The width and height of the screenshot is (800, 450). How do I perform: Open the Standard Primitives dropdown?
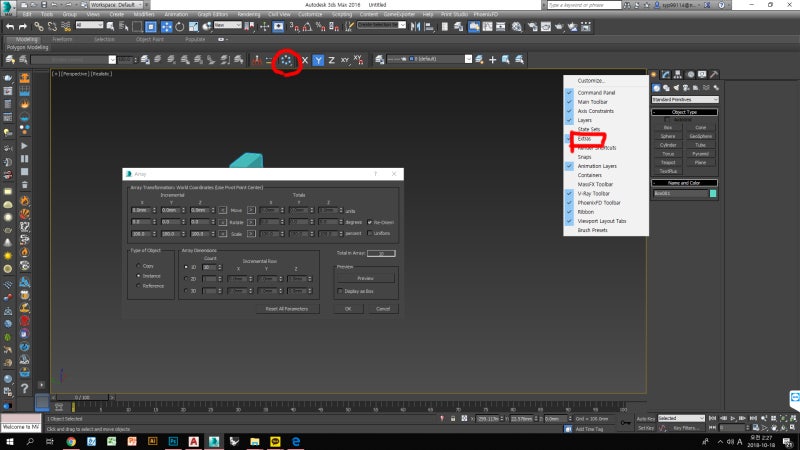click(685, 99)
